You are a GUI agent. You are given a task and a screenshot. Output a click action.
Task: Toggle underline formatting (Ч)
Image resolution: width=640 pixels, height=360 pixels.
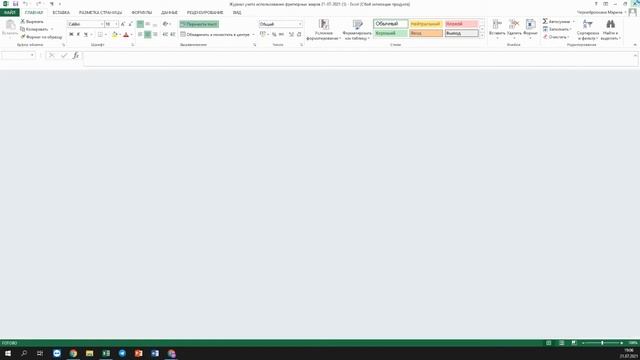click(86, 35)
